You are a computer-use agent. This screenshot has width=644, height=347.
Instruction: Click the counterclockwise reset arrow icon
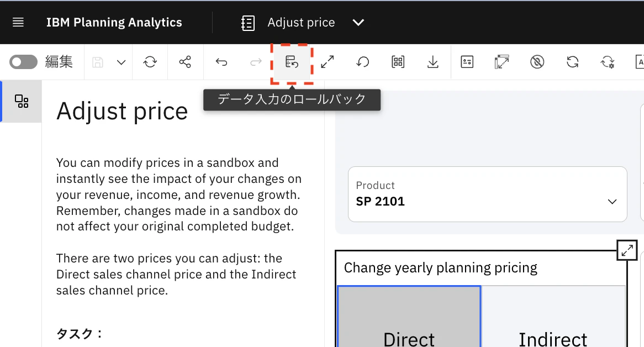[363, 62]
